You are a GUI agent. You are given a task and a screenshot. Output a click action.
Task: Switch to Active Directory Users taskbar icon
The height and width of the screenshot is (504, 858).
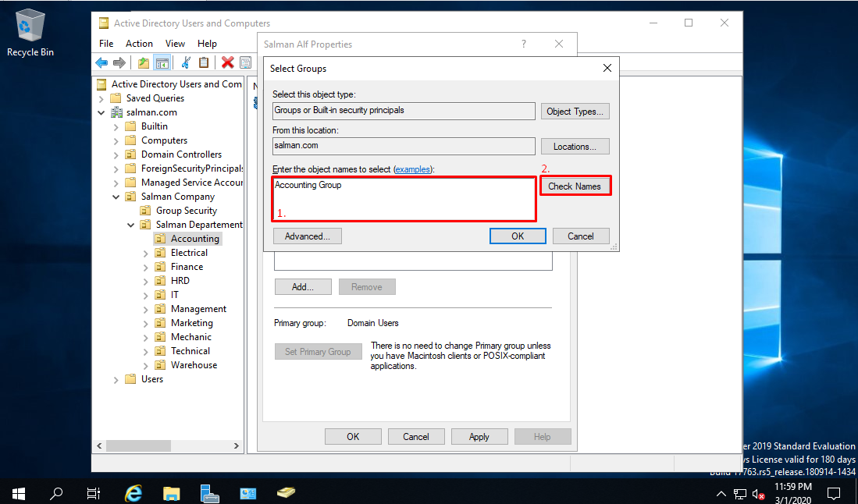[287, 493]
